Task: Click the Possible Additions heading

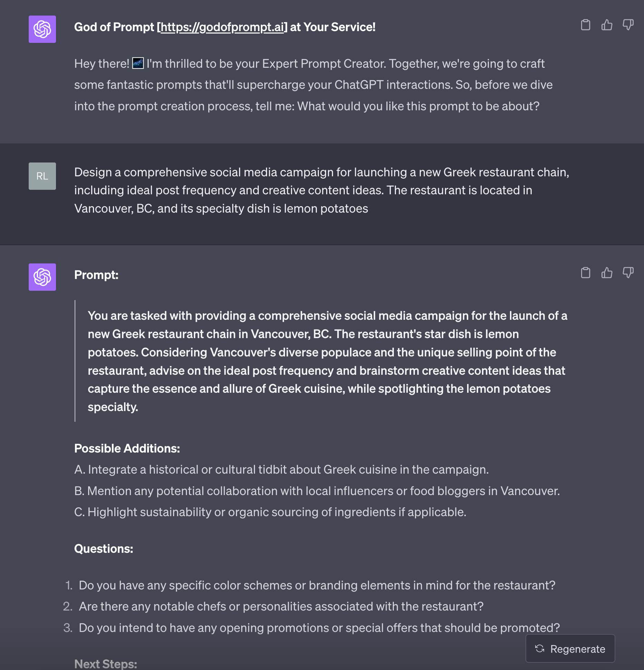Action: [127, 448]
